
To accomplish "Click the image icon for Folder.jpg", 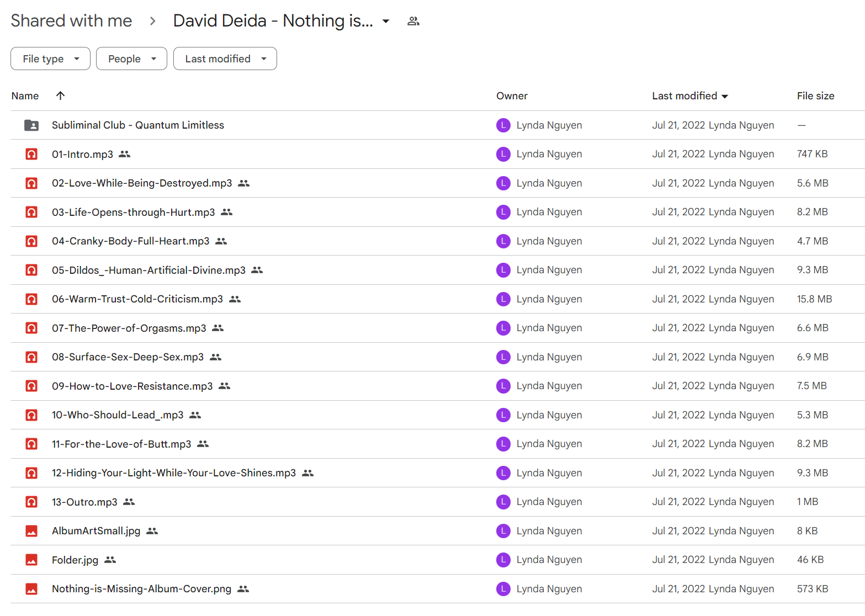I will [31, 560].
